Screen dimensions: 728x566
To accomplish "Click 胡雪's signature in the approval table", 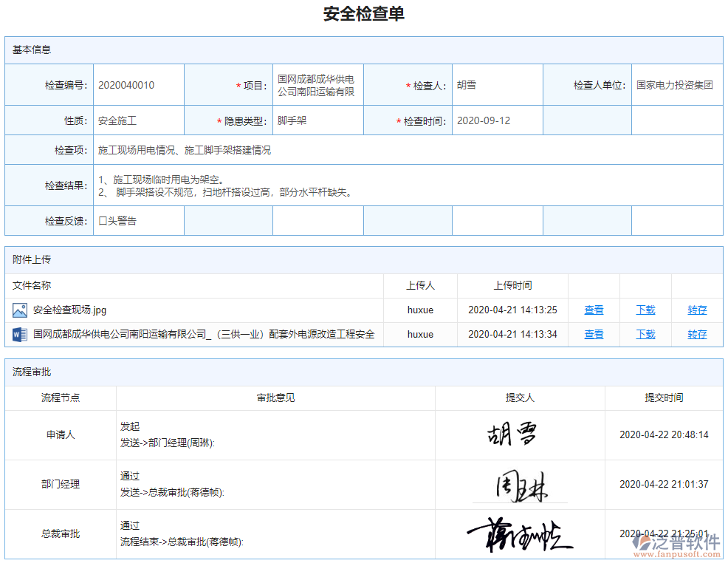I will [511, 435].
